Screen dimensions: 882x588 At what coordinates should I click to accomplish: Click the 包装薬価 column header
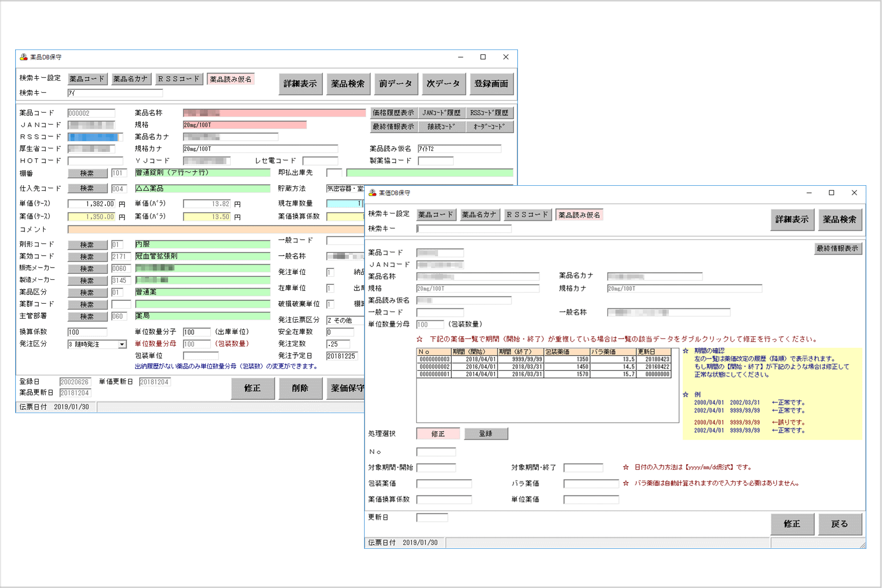point(566,352)
